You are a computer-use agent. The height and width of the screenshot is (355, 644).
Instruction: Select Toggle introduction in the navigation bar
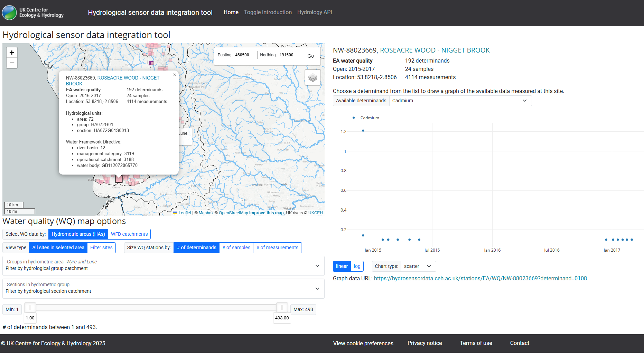[268, 12]
